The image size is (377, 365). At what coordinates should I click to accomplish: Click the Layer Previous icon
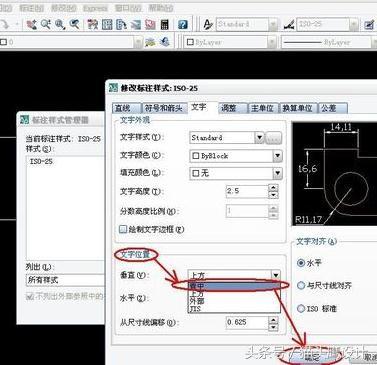pyautogui.click(x=165, y=42)
